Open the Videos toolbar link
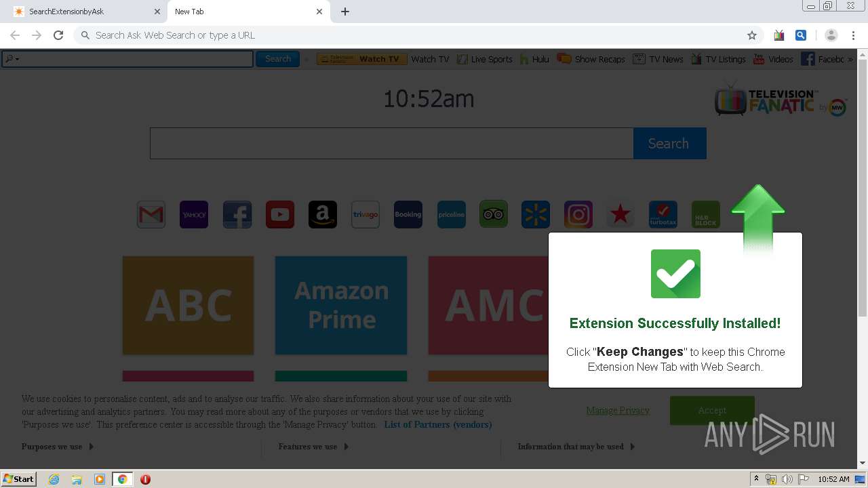The width and height of the screenshot is (868, 488). 773,59
